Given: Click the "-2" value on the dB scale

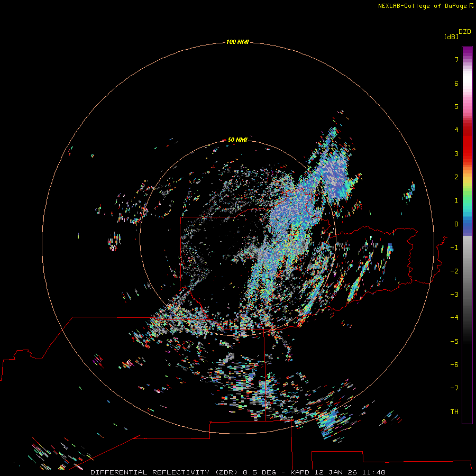Looking at the screenshot, I should coord(454,271).
